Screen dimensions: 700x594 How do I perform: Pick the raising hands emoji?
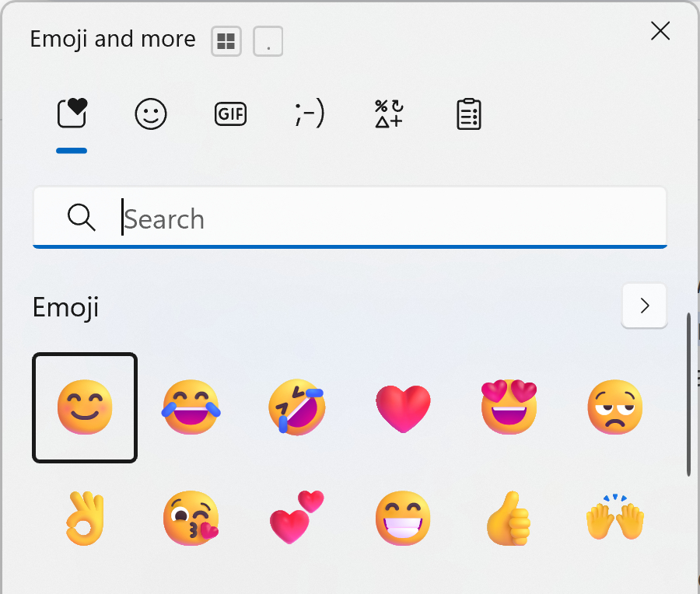click(x=615, y=517)
